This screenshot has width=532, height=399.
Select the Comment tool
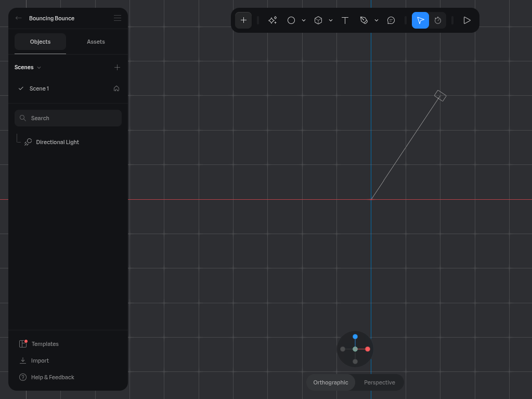[x=391, y=20]
